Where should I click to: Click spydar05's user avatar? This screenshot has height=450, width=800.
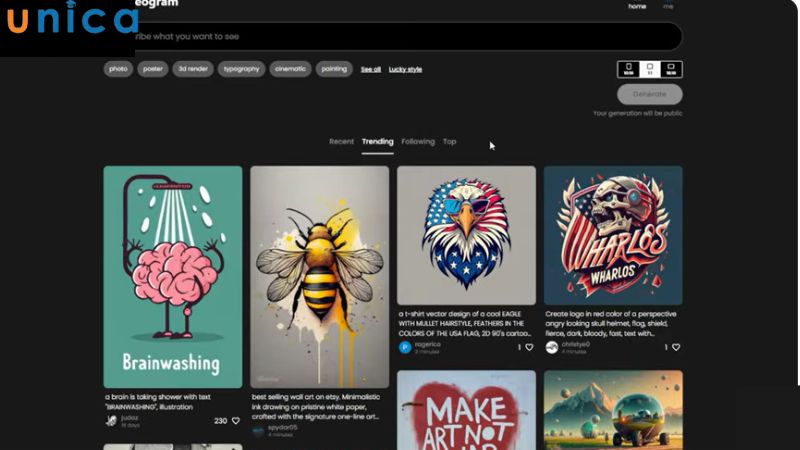[x=258, y=430]
